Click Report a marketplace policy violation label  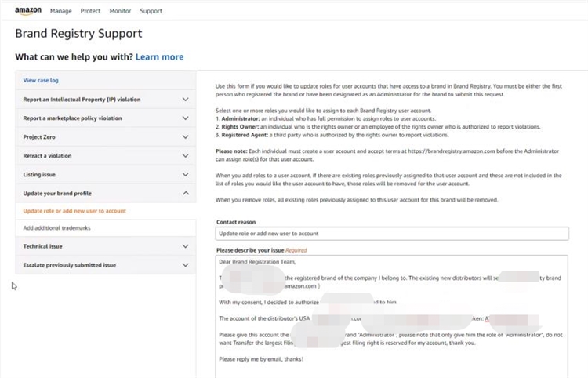tap(72, 118)
